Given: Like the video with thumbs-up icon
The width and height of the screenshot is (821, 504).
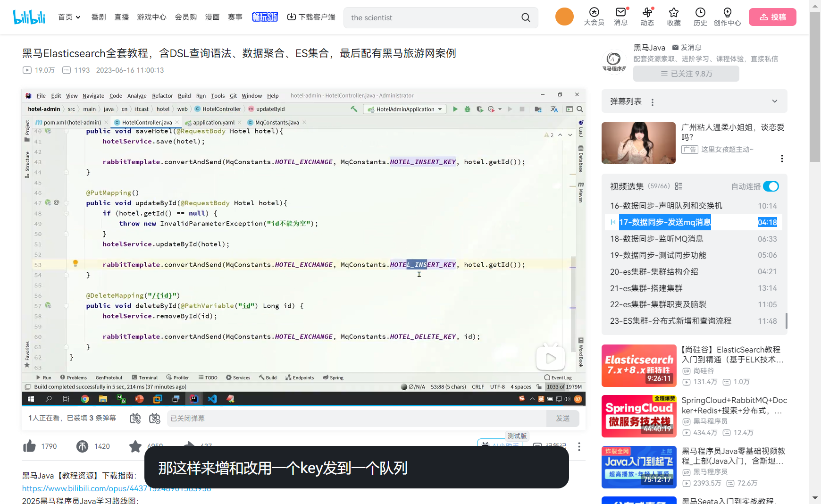Looking at the screenshot, I should (29, 446).
